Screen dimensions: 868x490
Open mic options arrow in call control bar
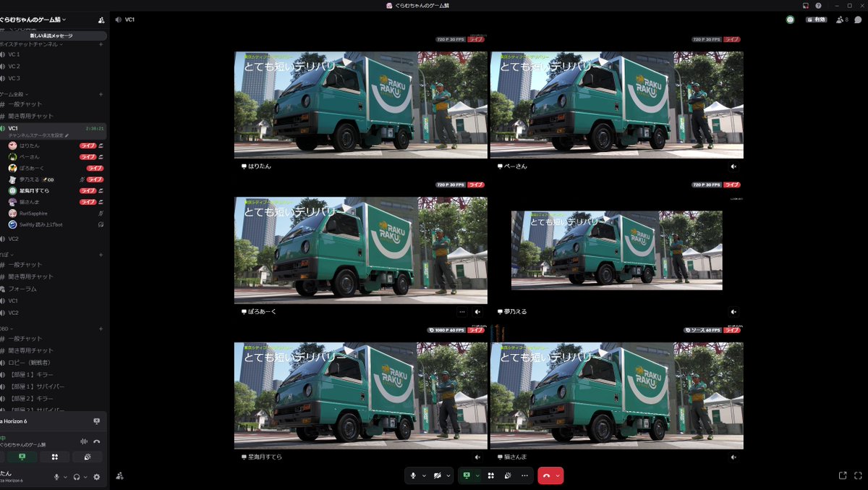click(424, 476)
